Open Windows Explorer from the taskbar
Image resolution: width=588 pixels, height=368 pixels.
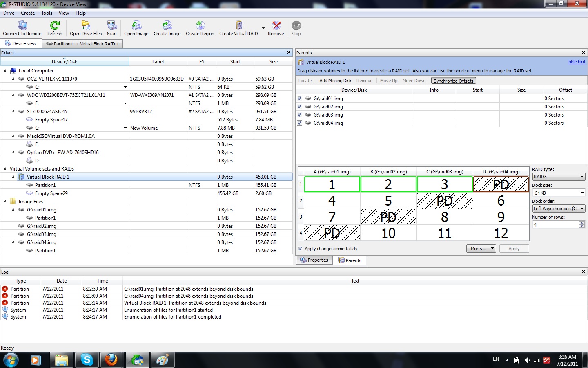(x=62, y=360)
